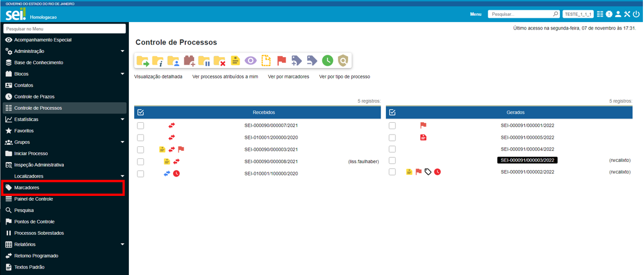Open Marcadores in the sidebar menu
Viewport: 644px width, 275px height.
tap(27, 188)
